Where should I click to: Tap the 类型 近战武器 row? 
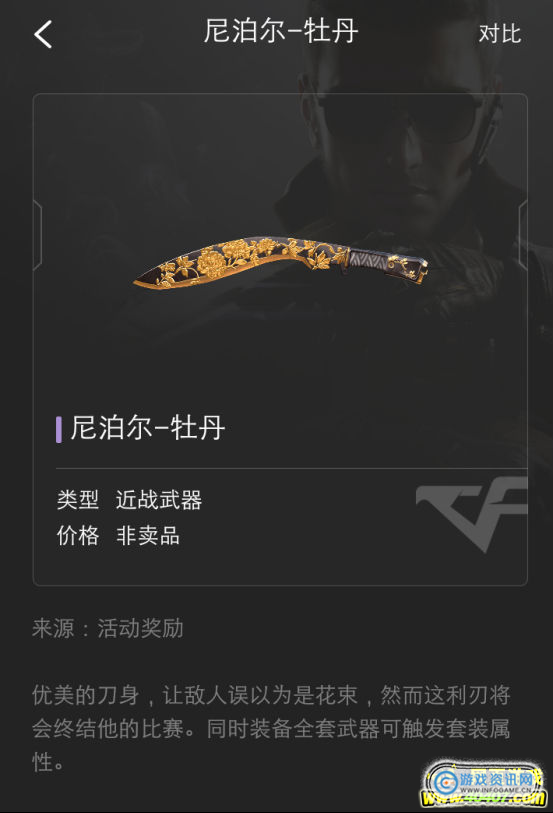(x=130, y=500)
